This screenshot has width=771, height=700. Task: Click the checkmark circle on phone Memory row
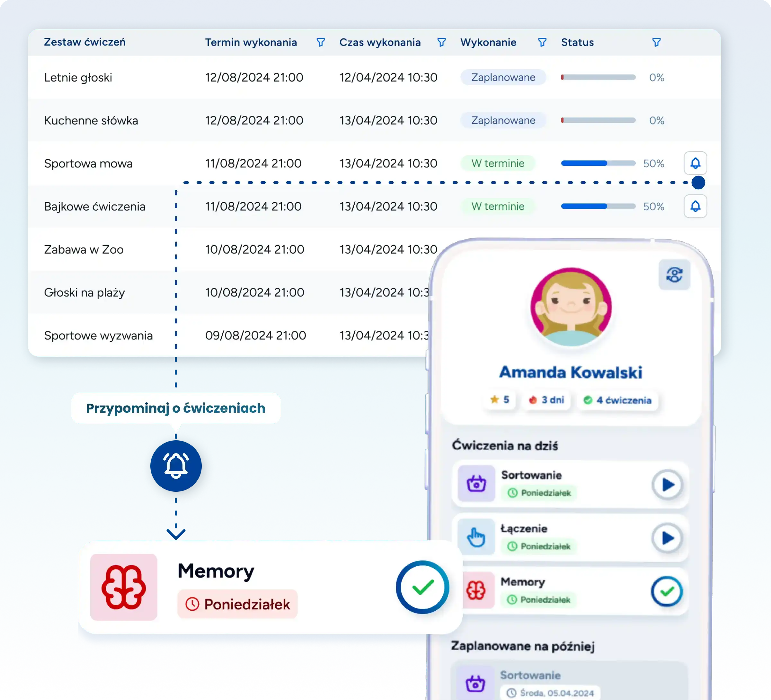pyautogui.click(x=667, y=591)
